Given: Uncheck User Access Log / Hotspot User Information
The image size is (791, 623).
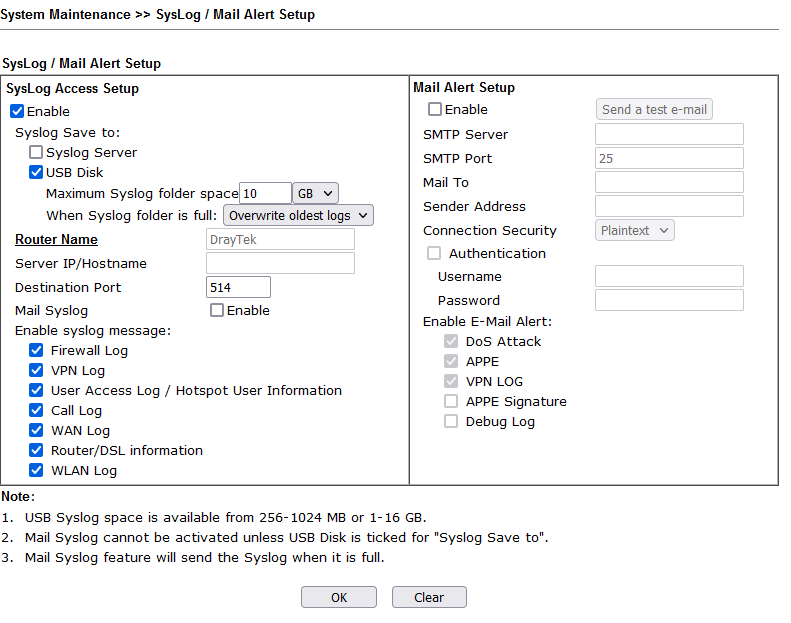Looking at the screenshot, I should [x=36, y=390].
